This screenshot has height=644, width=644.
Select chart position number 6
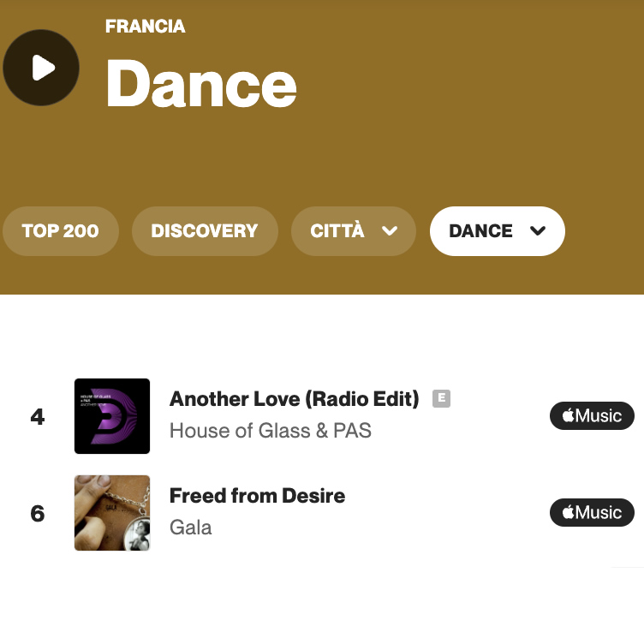[38, 513]
